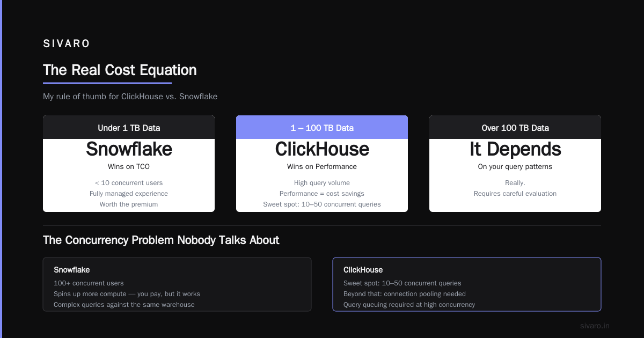Click the large 'ClickHouse' card title
Viewport: 644px width, 338px height.
[322, 149]
